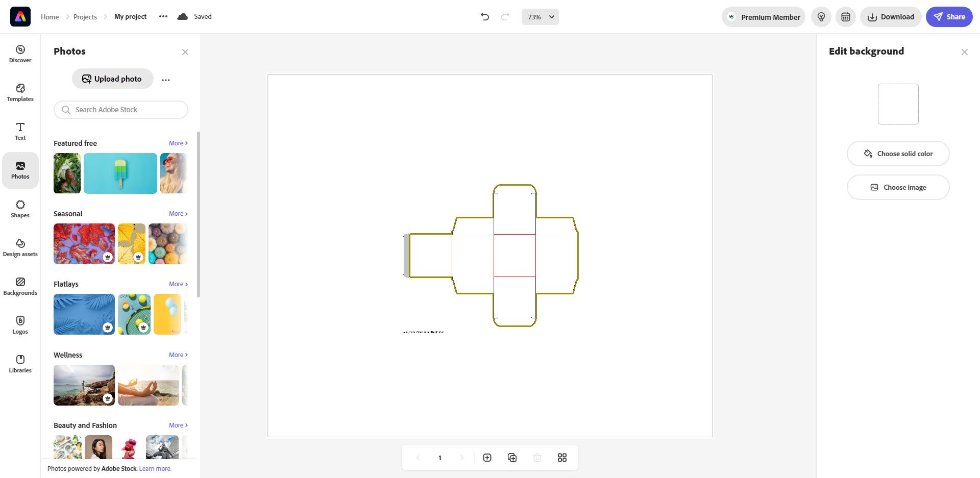Add a new page with the plus icon
Image resolution: width=980 pixels, height=478 pixels.
pos(487,458)
